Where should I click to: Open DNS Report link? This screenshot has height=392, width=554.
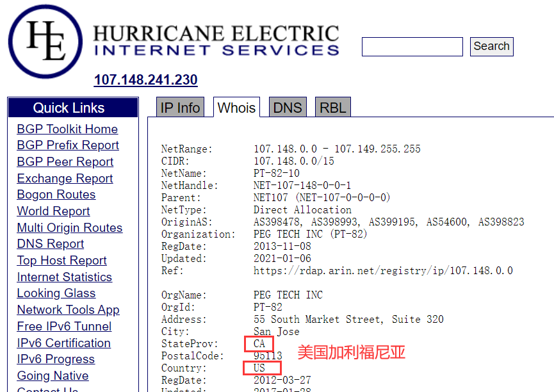(x=51, y=244)
